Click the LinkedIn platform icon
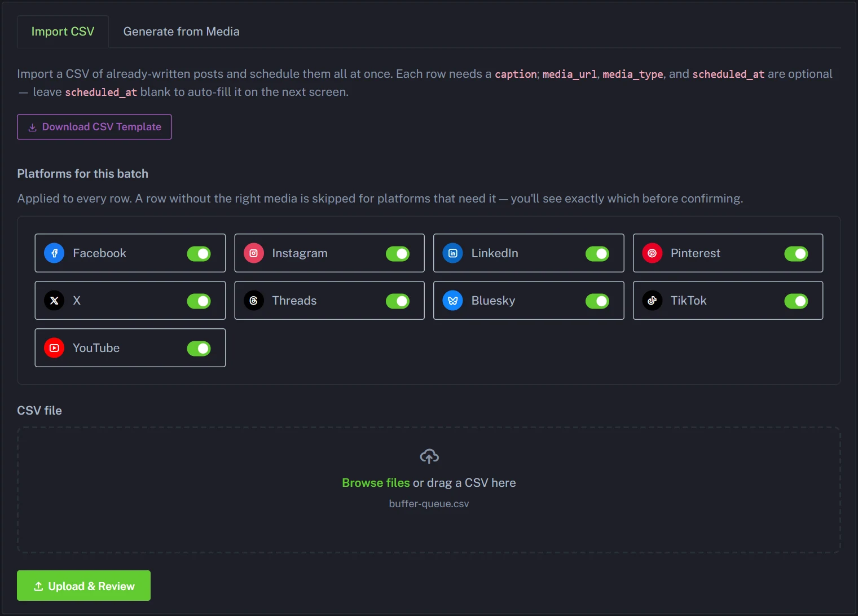858x616 pixels. tap(453, 253)
